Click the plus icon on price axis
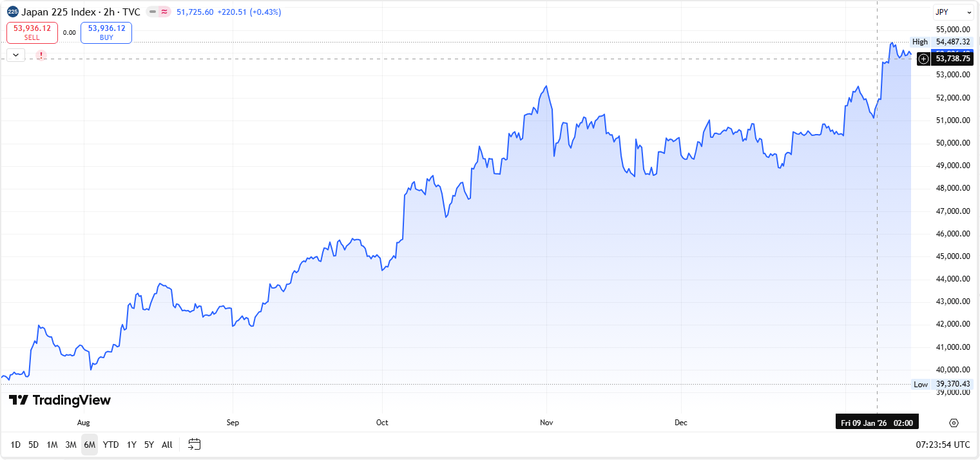This screenshot has height=460, width=980. pos(923,59)
